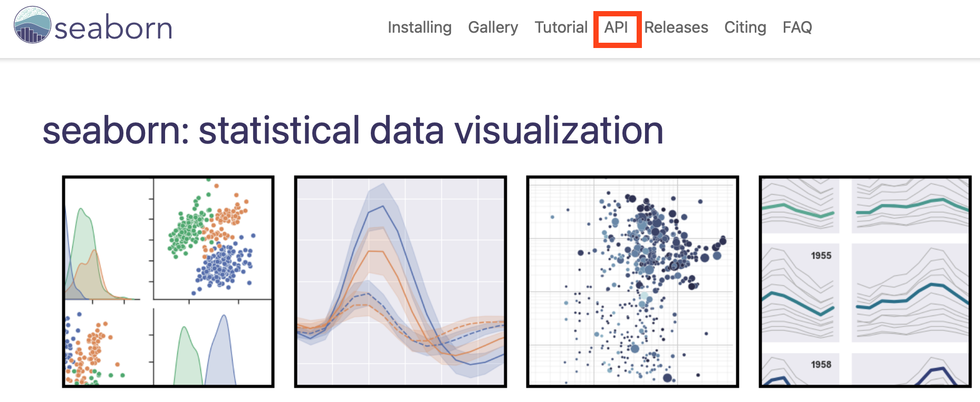
Task: Click the seaborn wordmark text
Action: tap(113, 28)
